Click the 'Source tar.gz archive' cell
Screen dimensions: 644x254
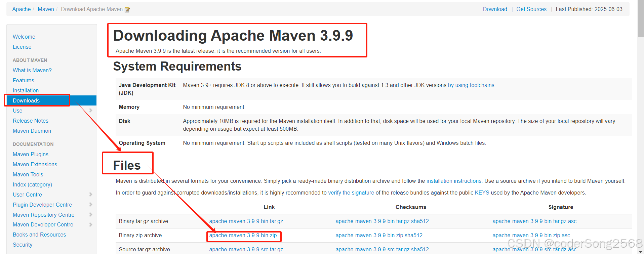[144, 250]
